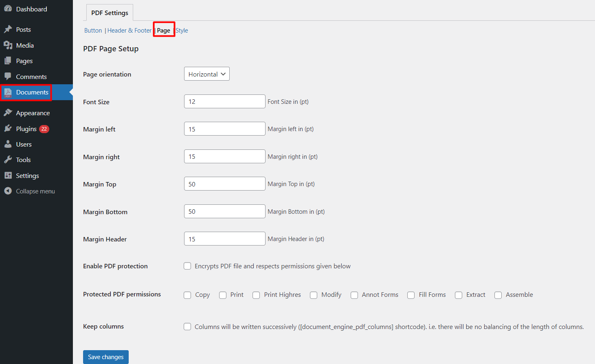This screenshot has width=595, height=364.
Task: Click the Tools wrench icon
Action: coord(8,160)
